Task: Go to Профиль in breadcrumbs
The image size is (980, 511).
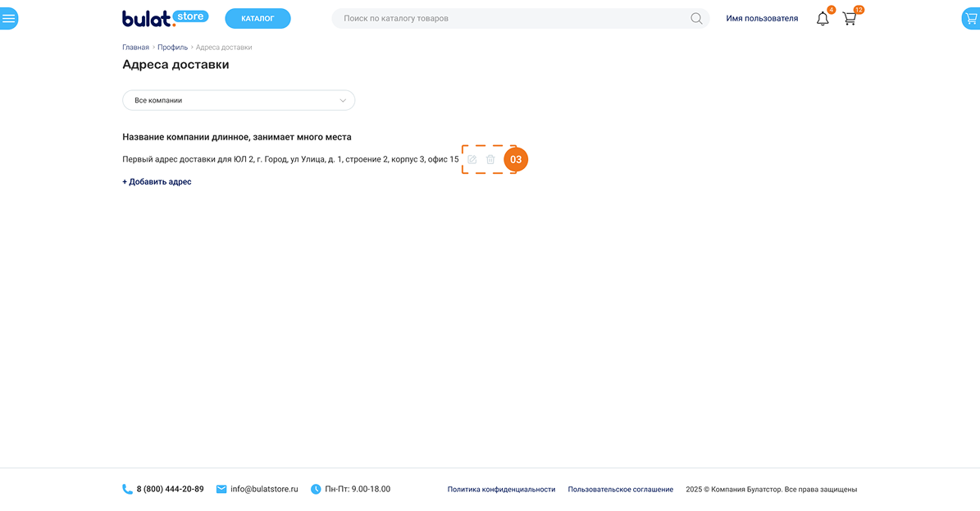Action: pos(172,48)
